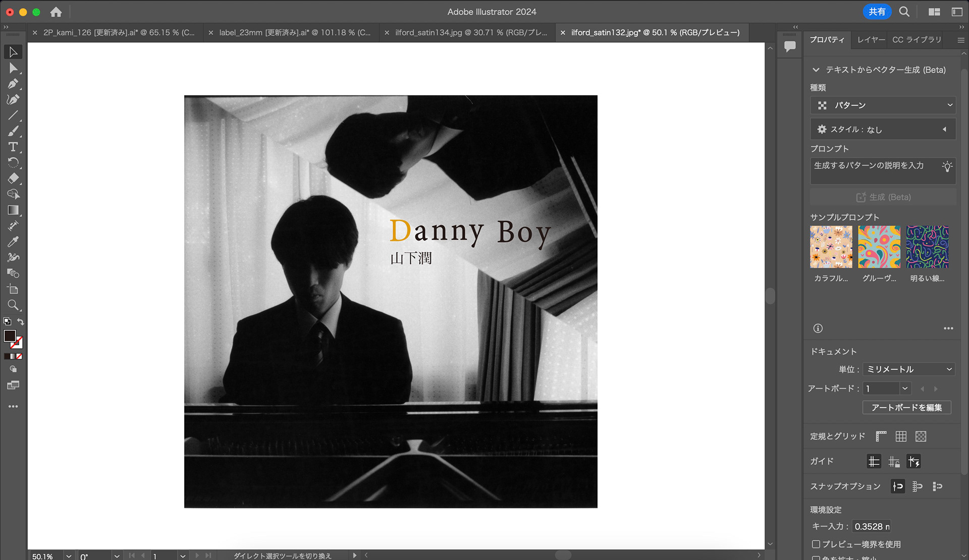
Task: Open more options dots in generative panel
Action: pos(948,328)
